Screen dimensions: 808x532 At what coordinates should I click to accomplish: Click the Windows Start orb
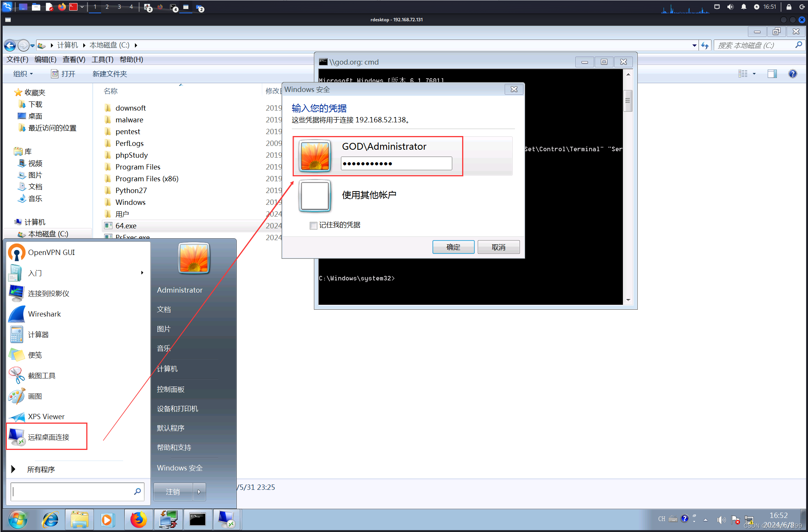pos(17,519)
